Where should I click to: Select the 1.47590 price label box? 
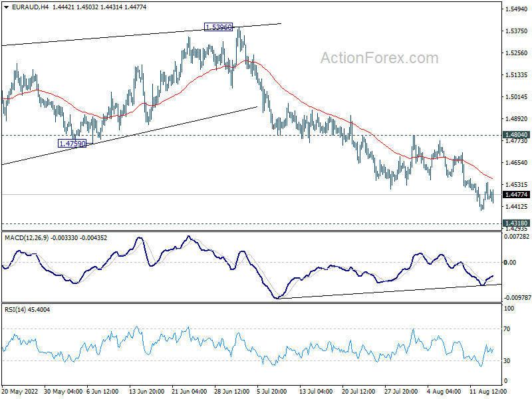[x=72, y=144]
